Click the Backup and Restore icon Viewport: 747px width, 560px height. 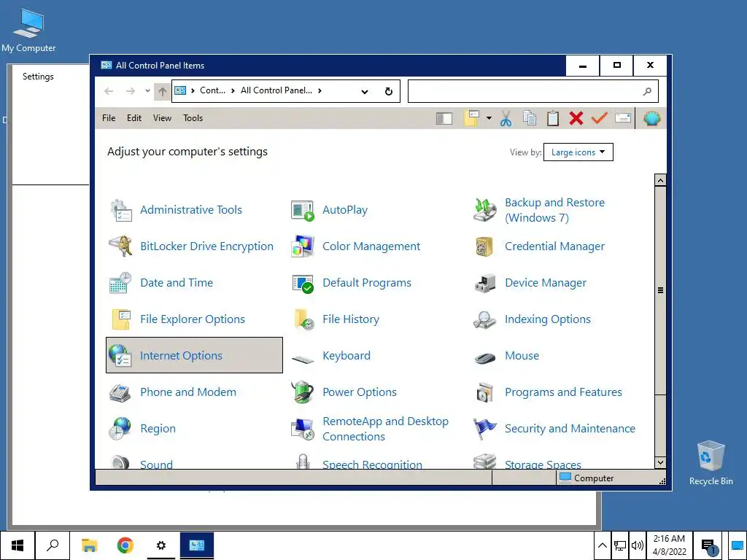coord(485,210)
